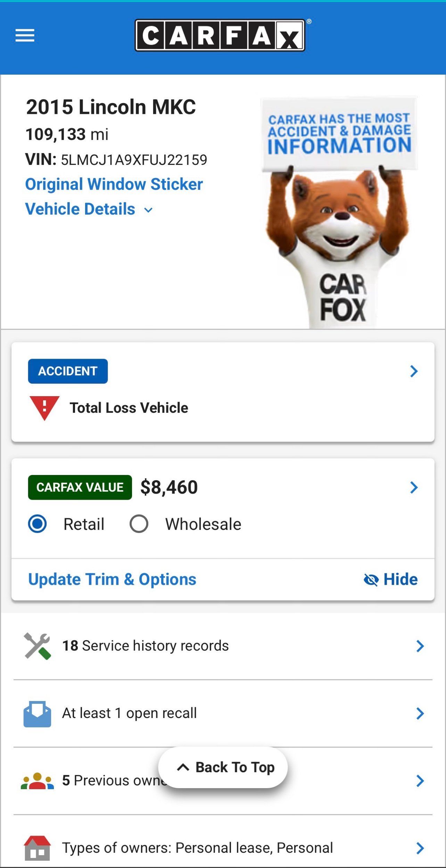Click Update Trim & Options link
The height and width of the screenshot is (868, 446).
click(112, 579)
